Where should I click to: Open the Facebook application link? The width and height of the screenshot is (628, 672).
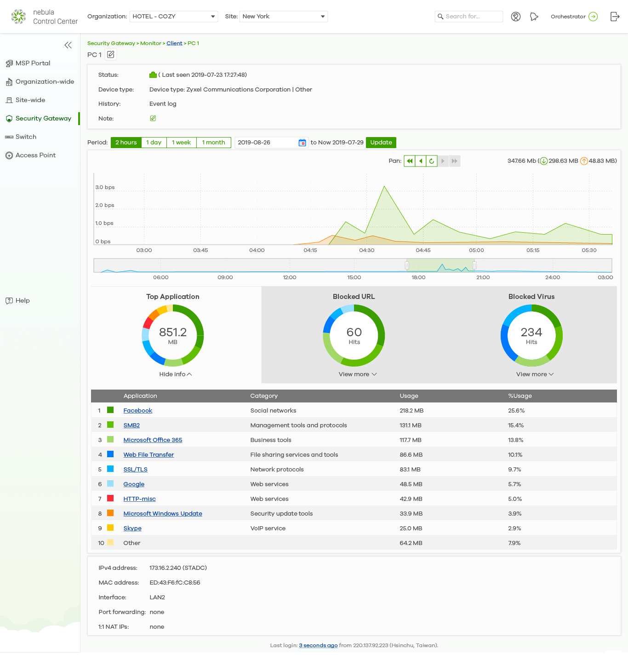(x=138, y=411)
